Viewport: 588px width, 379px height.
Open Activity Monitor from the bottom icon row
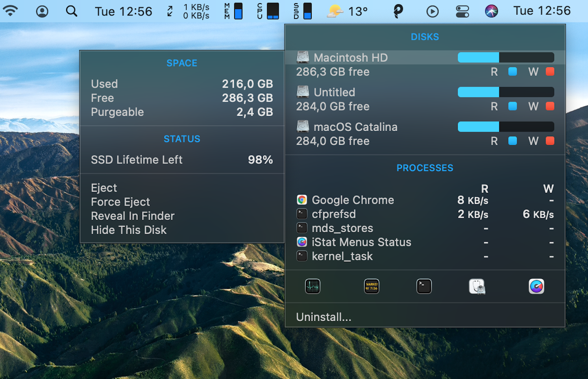coord(312,286)
